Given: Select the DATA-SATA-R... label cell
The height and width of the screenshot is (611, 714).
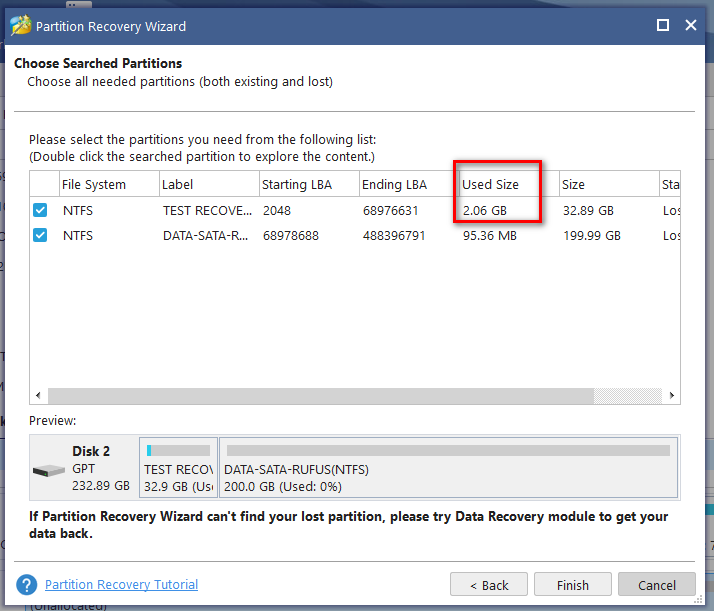Looking at the screenshot, I should [x=205, y=235].
